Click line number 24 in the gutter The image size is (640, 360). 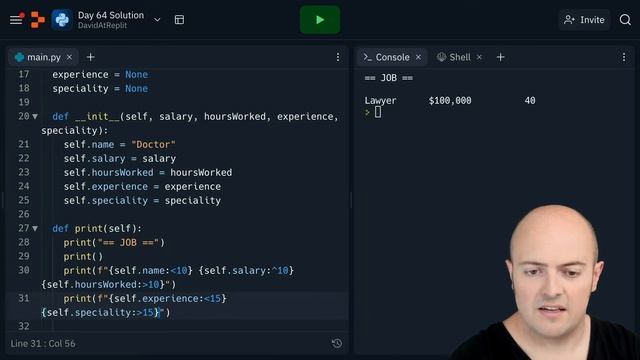coord(24,186)
